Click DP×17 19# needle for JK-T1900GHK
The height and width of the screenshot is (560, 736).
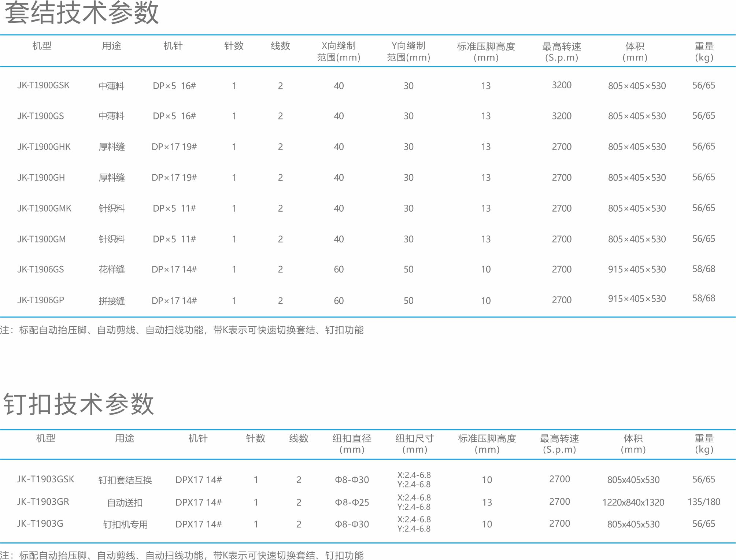click(174, 147)
